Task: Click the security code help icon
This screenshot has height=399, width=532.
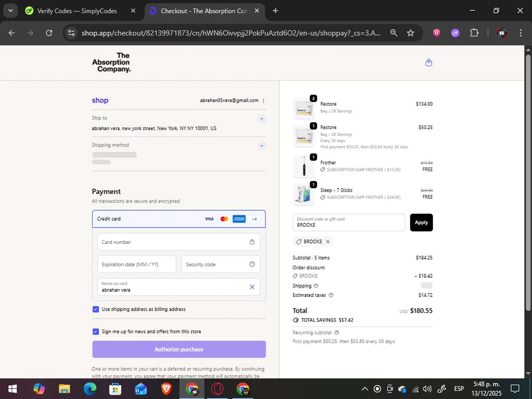Action: coord(252,264)
